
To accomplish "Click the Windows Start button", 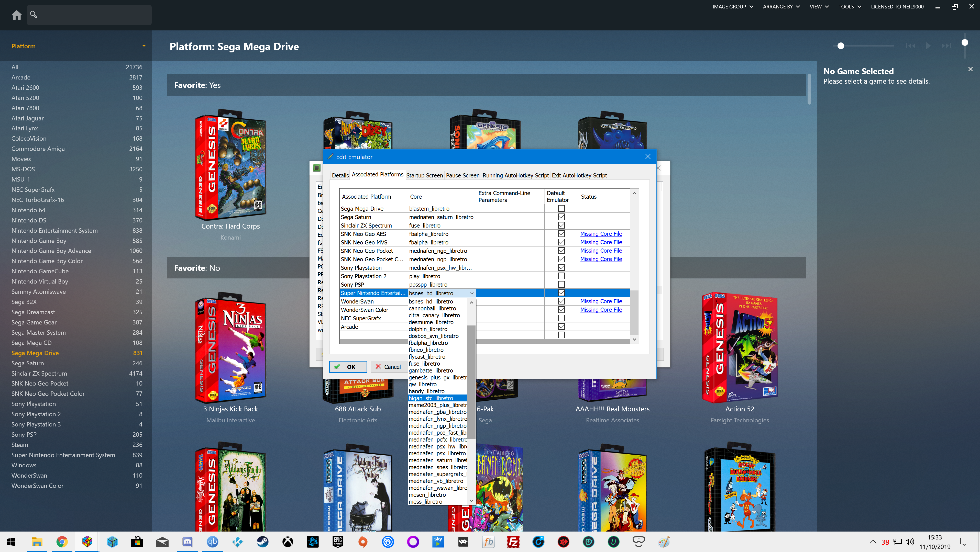I will click(11, 542).
